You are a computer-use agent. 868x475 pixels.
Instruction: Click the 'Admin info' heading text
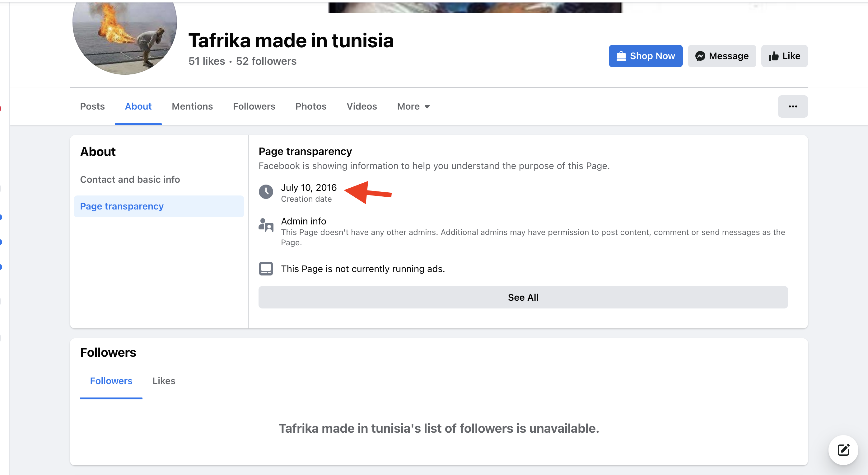[x=304, y=221]
